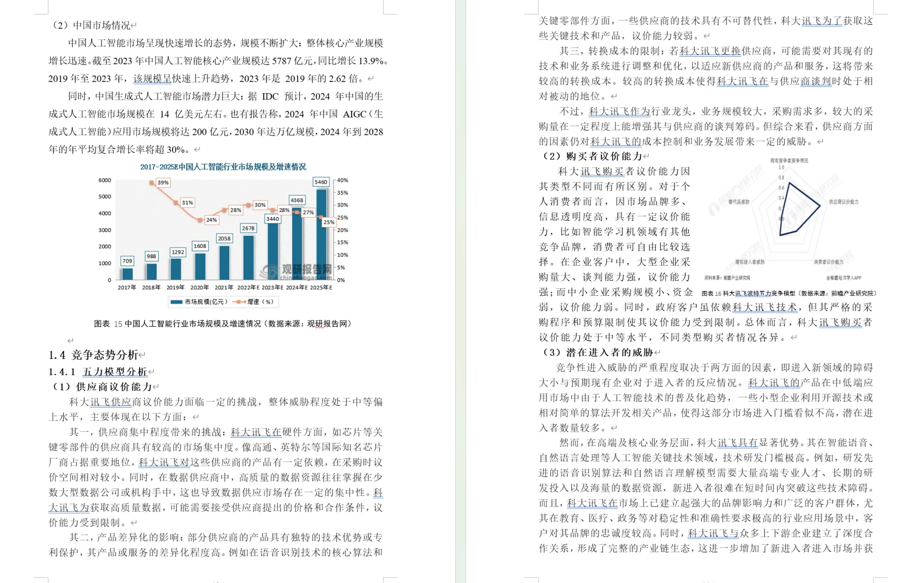Screen dimensions: 924x583
Task: Click the line starting "不过，科大讯飞作为行业龙头"
Action: [716, 112]
